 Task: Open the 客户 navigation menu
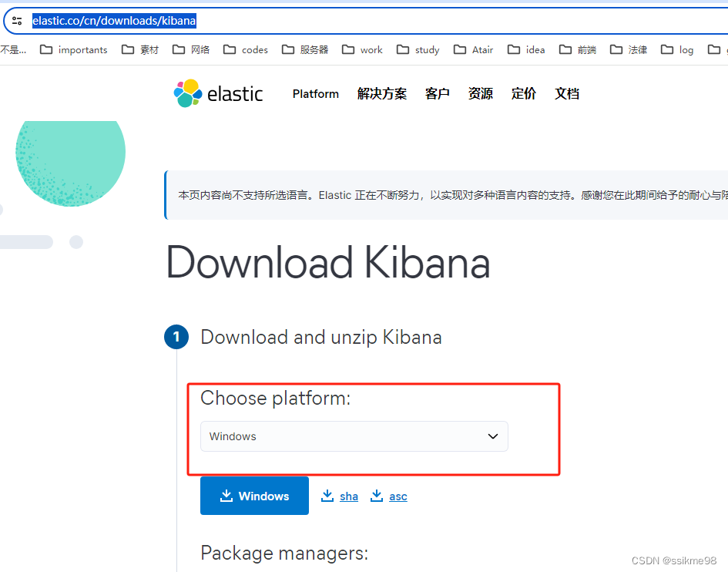tap(437, 94)
